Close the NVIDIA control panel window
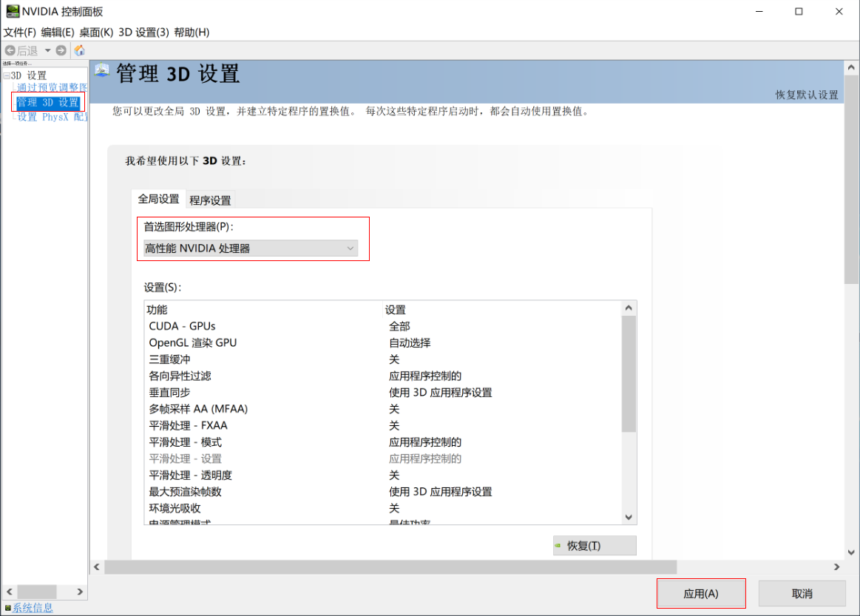Screen dimensions: 860x616 839,12
